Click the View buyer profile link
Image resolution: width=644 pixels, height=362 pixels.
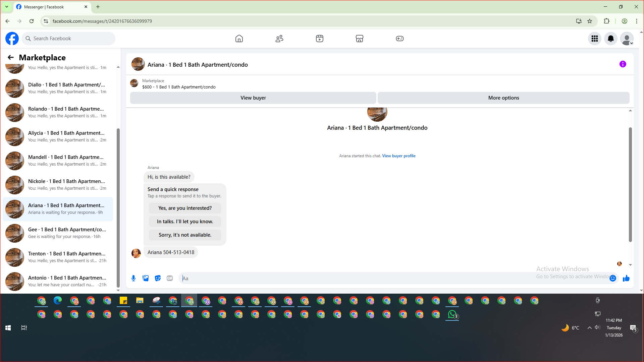(398, 156)
